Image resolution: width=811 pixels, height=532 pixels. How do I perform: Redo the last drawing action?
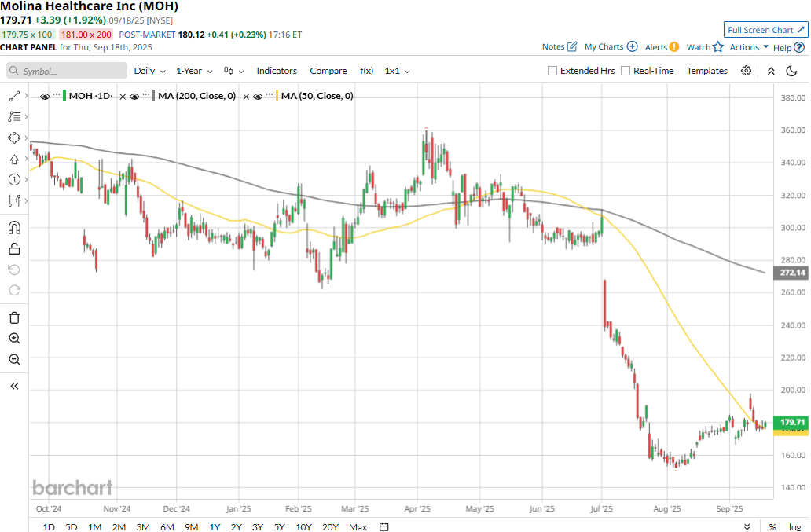coord(14,291)
